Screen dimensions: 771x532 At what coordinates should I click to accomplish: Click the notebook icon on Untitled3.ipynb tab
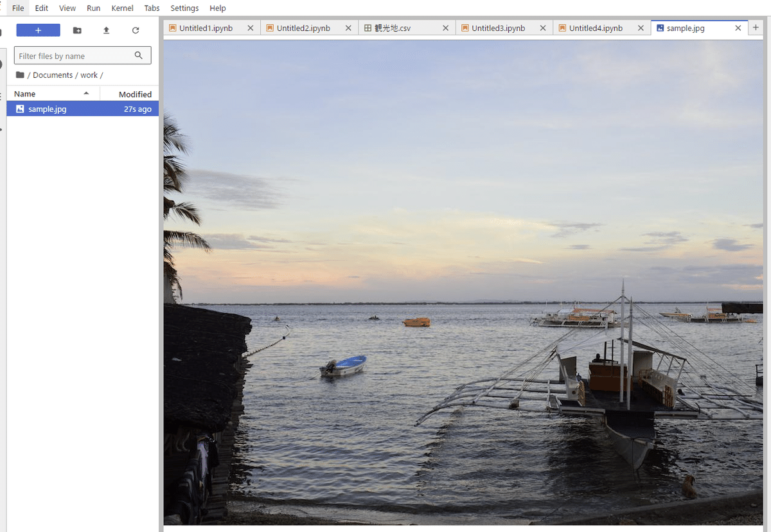click(x=465, y=28)
